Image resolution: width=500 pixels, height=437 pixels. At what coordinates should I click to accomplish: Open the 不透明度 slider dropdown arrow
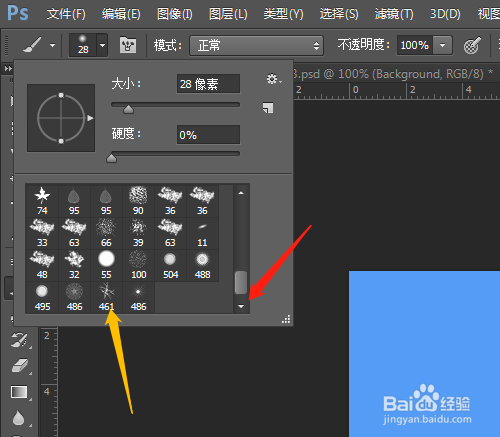pos(442,45)
